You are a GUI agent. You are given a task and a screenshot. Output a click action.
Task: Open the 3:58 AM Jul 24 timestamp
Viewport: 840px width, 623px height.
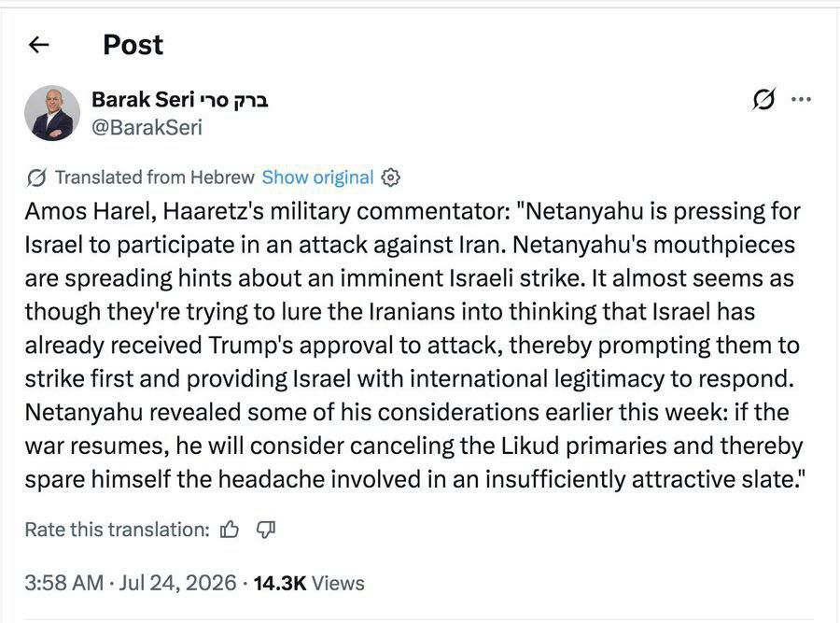click(x=131, y=583)
